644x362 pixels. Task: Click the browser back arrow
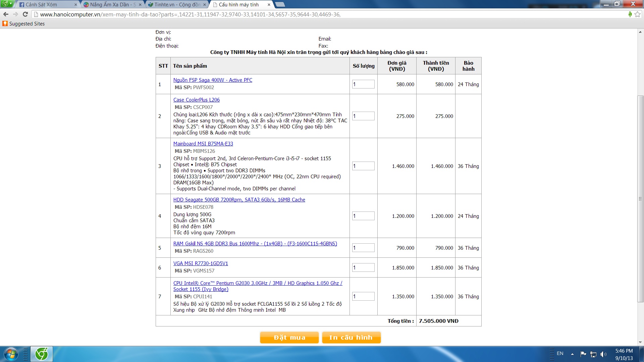[x=6, y=14]
